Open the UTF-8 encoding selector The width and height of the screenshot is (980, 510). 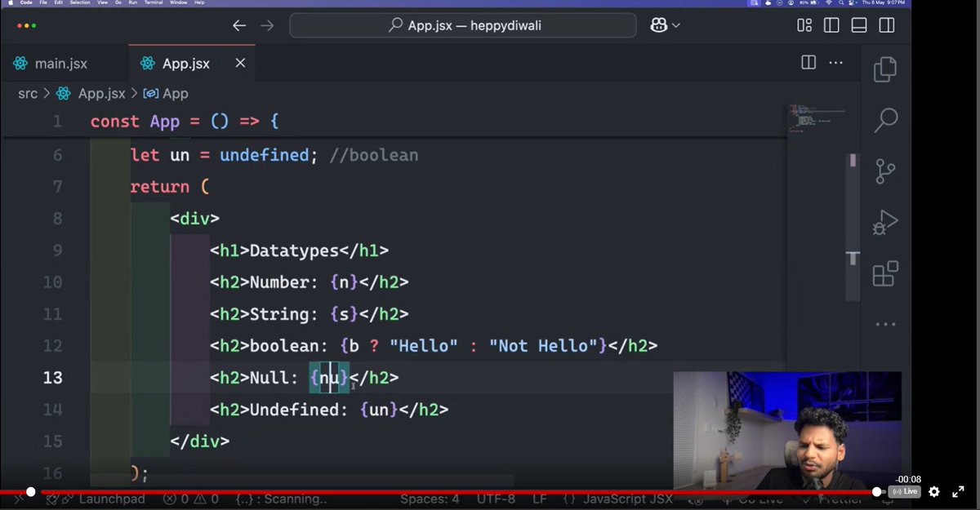495,499
